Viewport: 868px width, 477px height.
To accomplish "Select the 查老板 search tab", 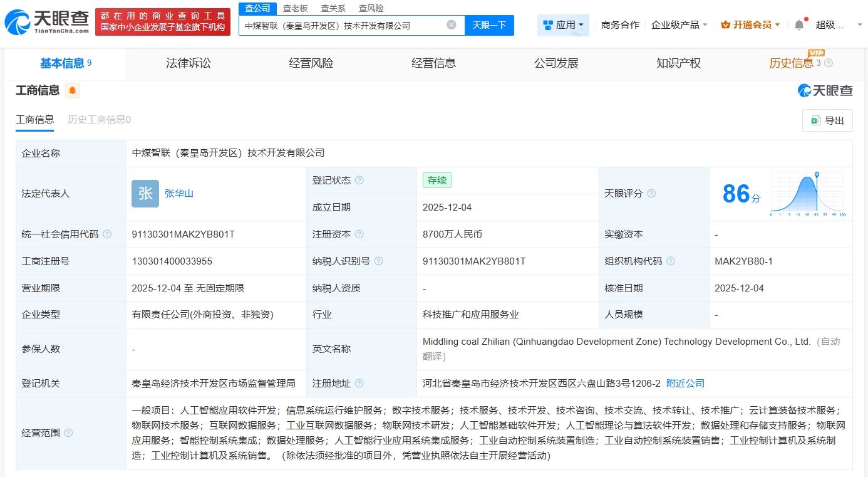I will coord(295,8).
